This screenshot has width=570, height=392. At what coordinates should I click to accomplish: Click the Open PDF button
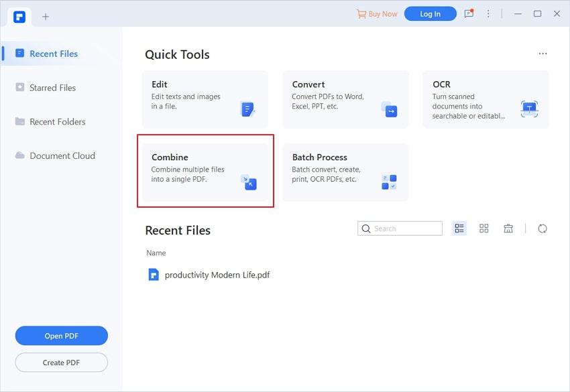click(62, 336)
